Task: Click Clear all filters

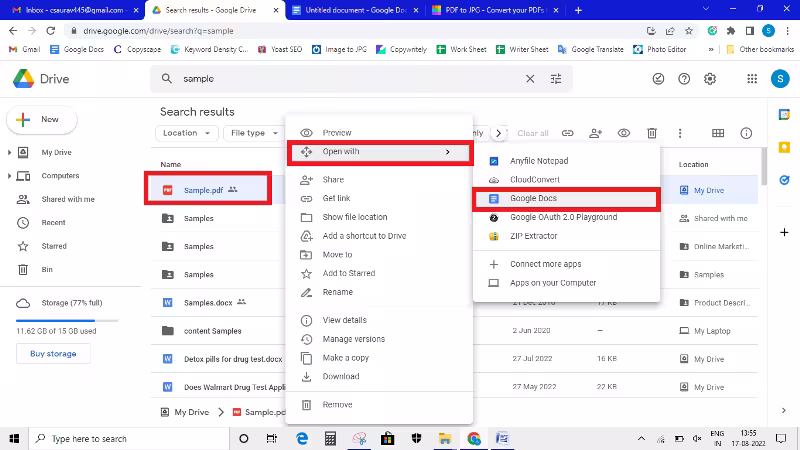Action: [533, 133]
